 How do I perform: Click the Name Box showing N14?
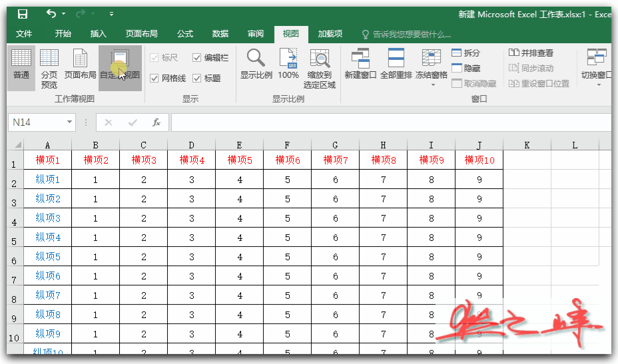pyautogui.click(x=36, y=122)
